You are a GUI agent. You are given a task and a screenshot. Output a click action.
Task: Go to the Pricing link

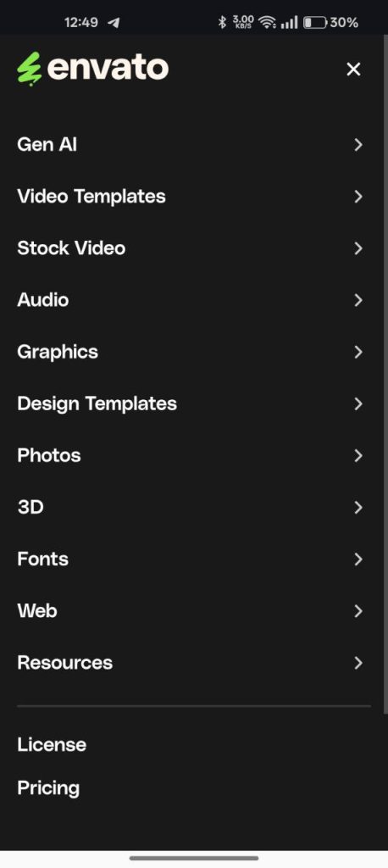pos(48,788)
